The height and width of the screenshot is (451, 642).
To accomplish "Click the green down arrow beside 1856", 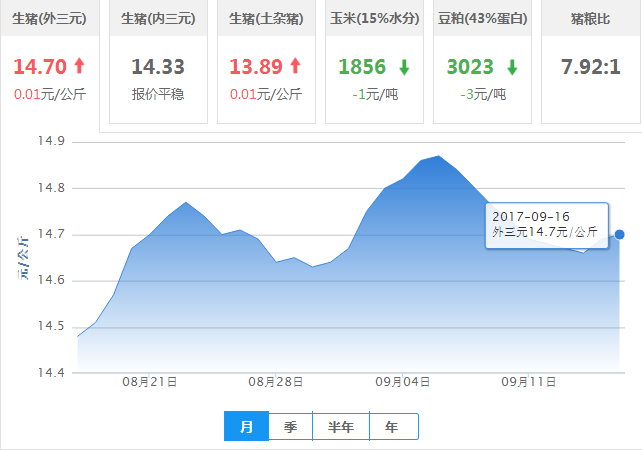I will click(x=405, y=68).
